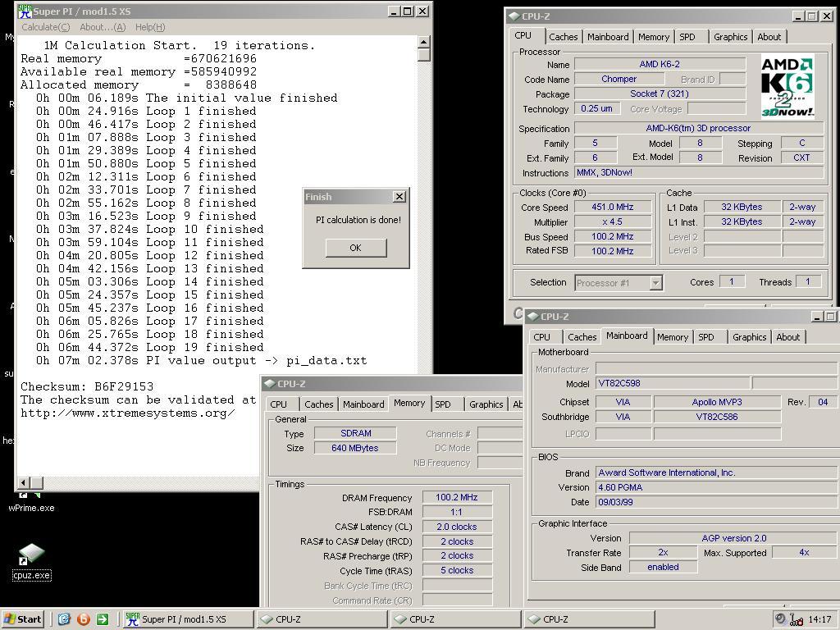Screen dimensions: 840x630
Task: Click the leftmost system tray icon
Action: coord(781,619)
